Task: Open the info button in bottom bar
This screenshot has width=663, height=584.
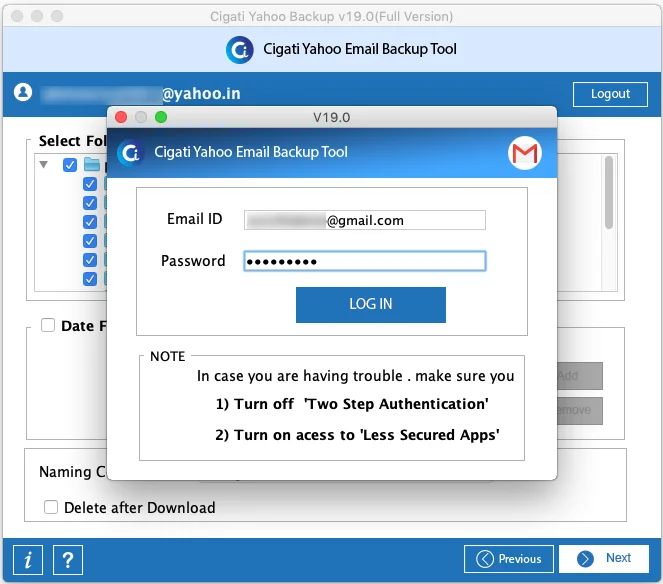Action: 28,560
